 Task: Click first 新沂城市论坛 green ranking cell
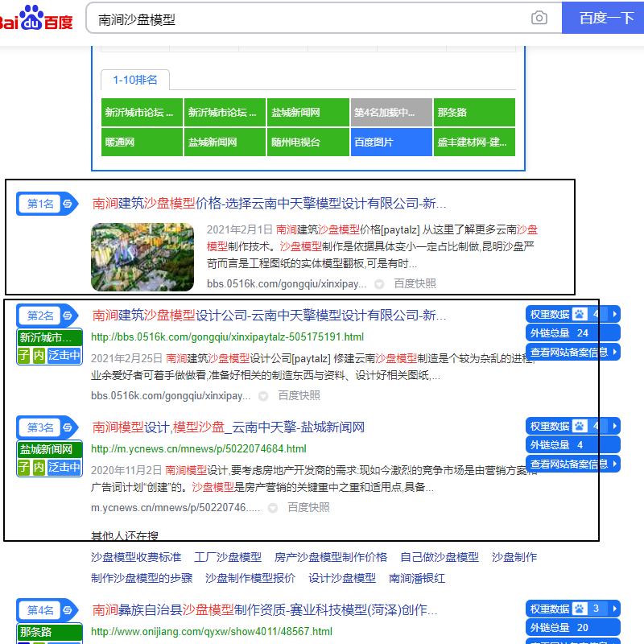(142, 112)
